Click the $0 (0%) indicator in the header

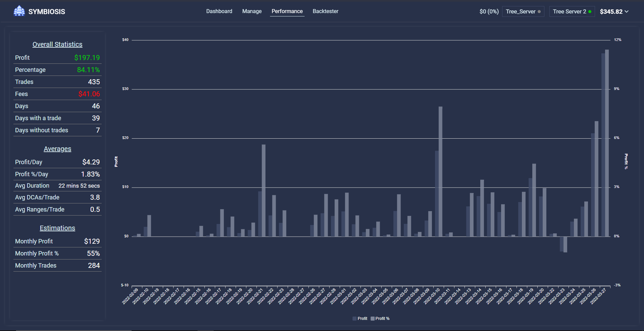(x=489, y=11)
